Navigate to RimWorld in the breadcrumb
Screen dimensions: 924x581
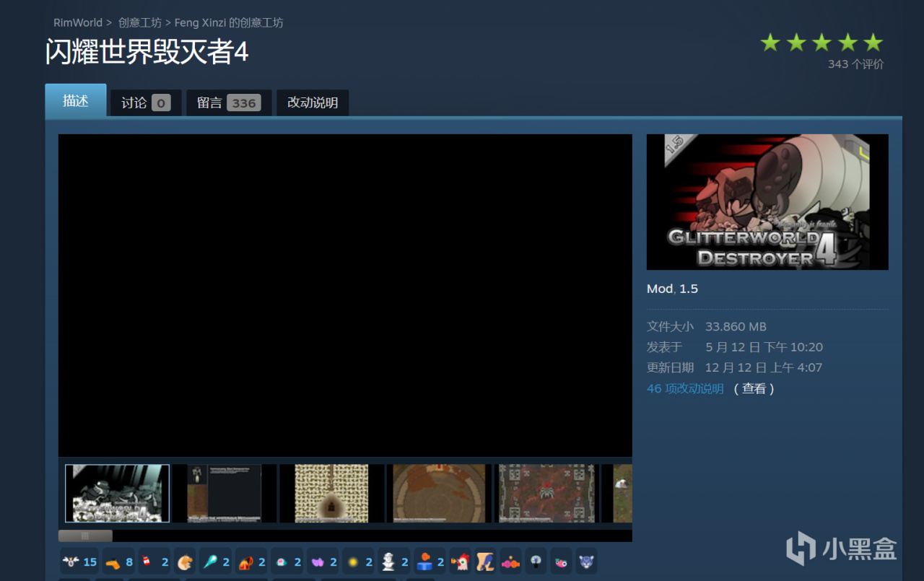(78, 22)
